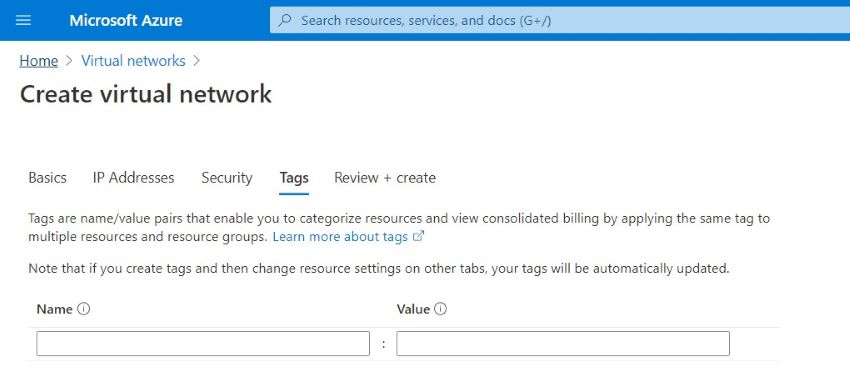Click the tag Name input field
Screen dimensions: 850x373
click(x=203, y=344)
